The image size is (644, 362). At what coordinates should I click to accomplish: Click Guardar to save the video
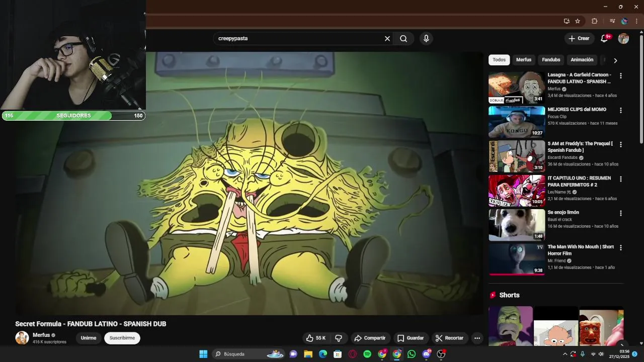coord(411,338)
